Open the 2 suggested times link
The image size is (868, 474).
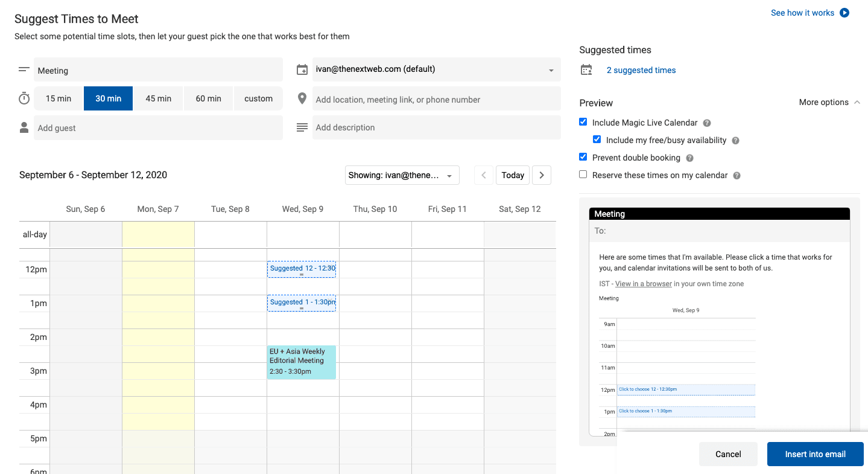641,70
